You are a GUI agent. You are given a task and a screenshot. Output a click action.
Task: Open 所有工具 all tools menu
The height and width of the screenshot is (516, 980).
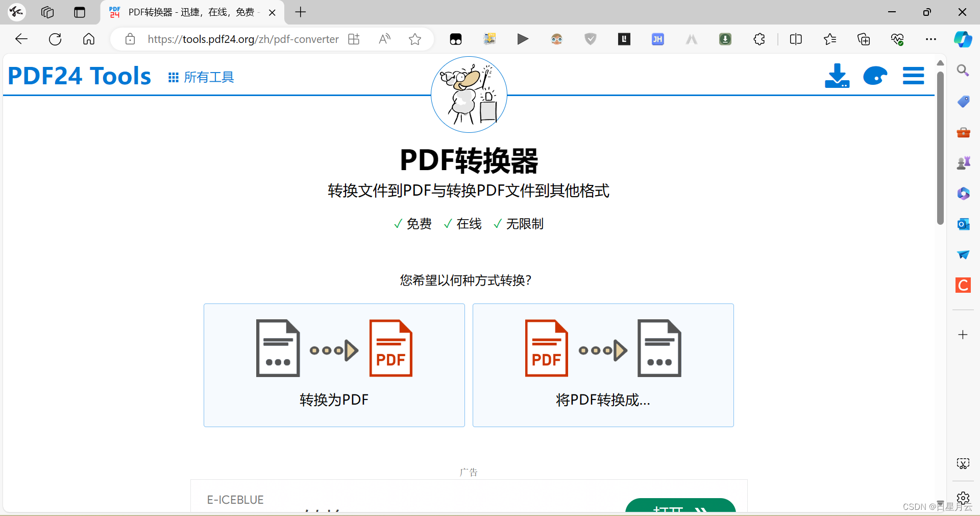tap(201, 77)
